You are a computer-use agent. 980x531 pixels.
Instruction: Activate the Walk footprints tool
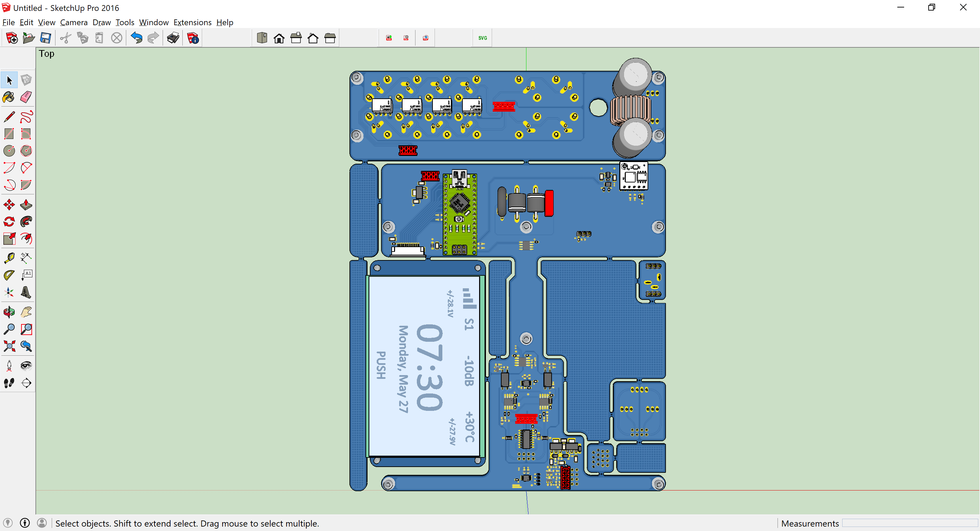point(9,383)
